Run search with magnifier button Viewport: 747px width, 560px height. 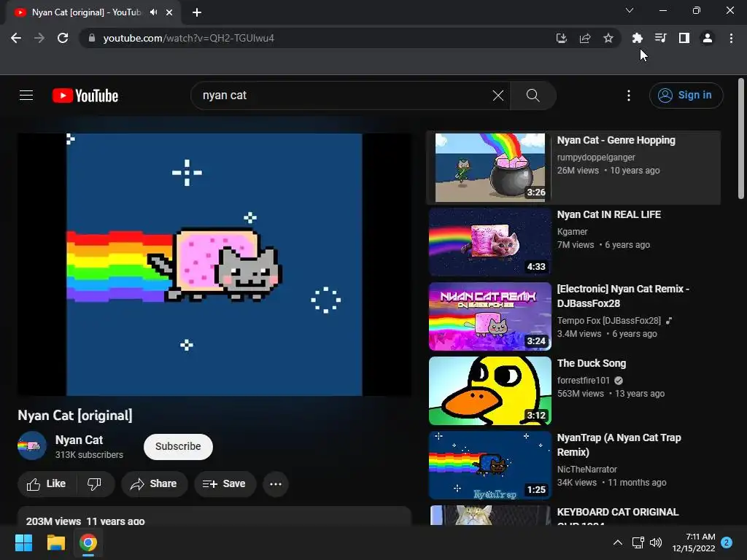coord(533,96)
